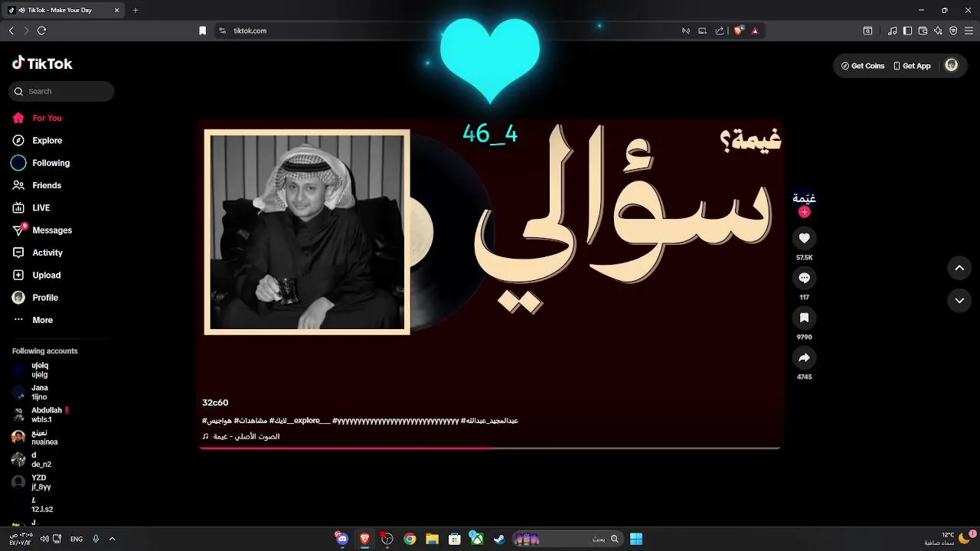Click the Get Coins button

[x=863, y=66]
